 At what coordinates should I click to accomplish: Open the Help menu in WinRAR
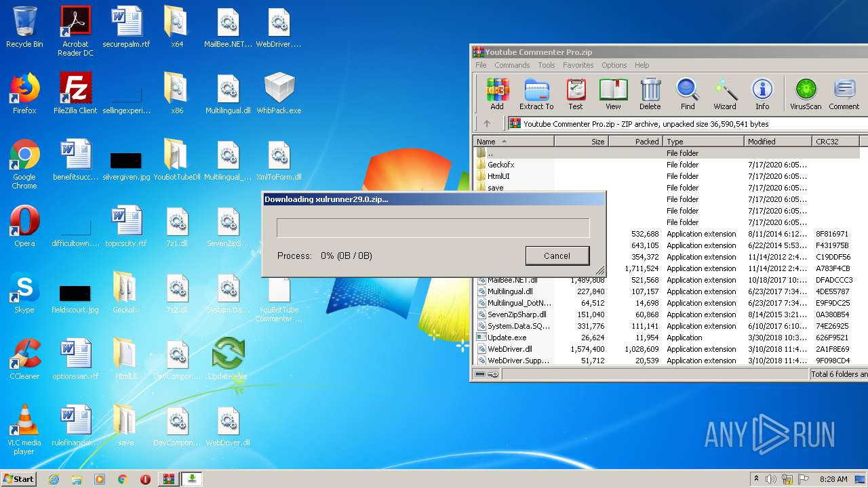[642, 65]
